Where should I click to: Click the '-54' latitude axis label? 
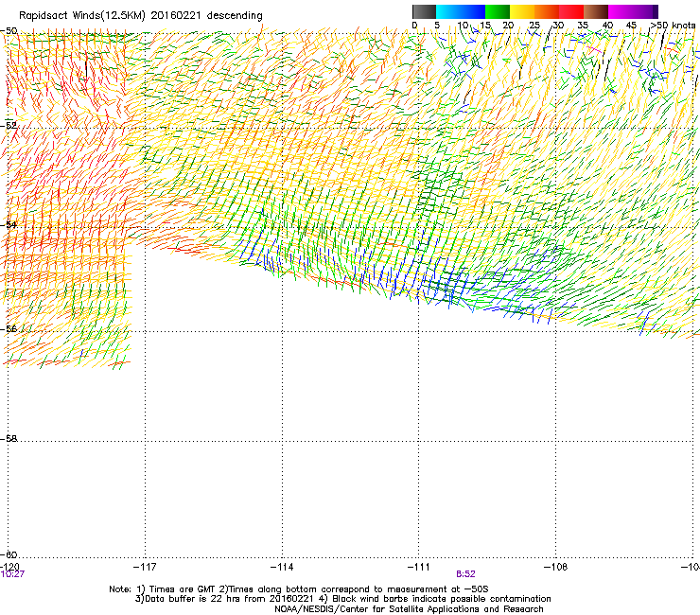click(9, 225)
